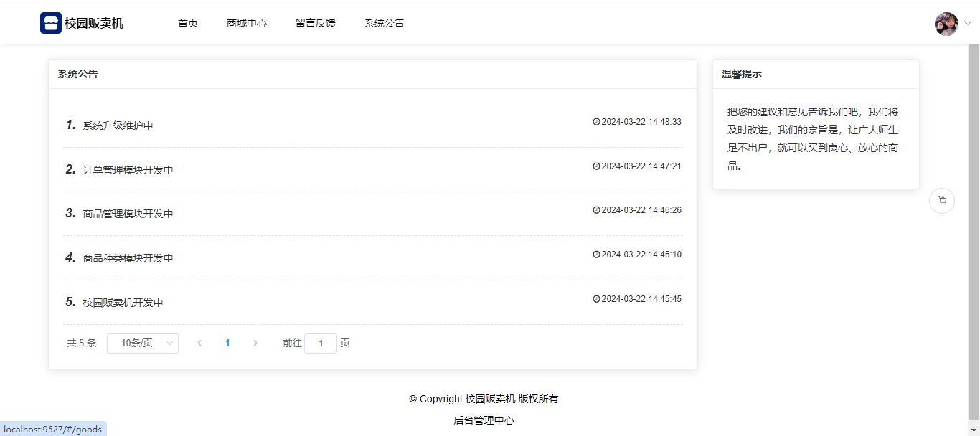This screenshot has height=436, width=980.
Task: Click the clock icon beside 14:46:26
Action: click(x=596, y=210)
